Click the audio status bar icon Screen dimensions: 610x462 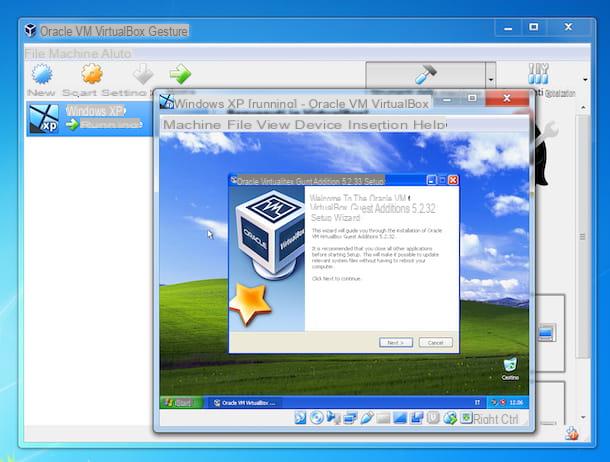(333, 418)
